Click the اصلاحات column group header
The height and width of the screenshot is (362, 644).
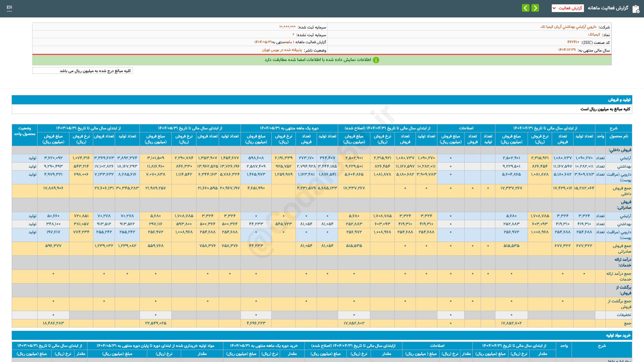pos(466,128)
